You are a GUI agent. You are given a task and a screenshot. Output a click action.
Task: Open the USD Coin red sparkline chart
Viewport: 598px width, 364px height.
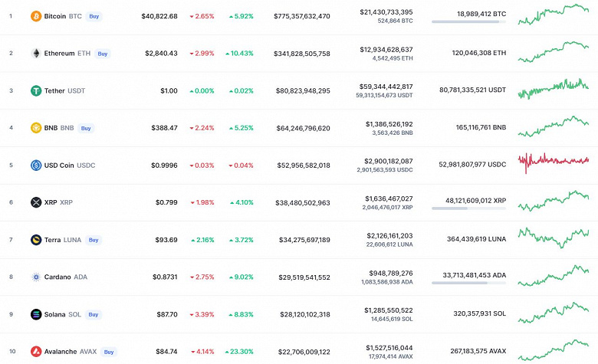click(x=554, y=161)
